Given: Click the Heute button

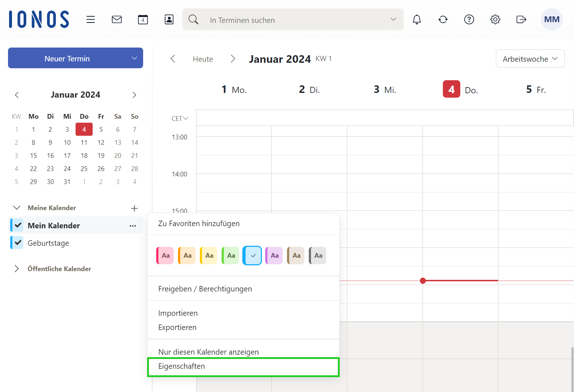Looking at the screenshot, I should 203,59.
